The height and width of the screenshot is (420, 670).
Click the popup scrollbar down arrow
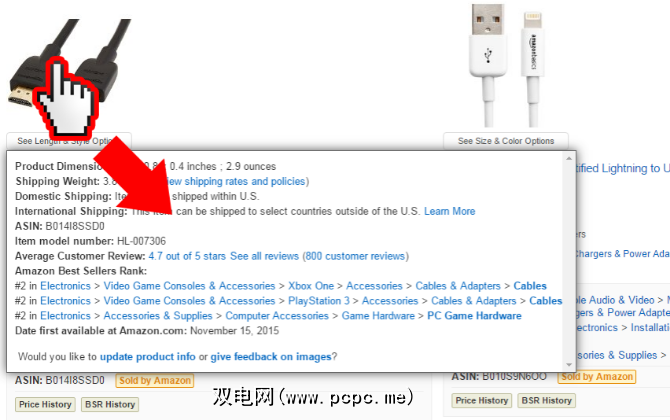[x=569, y=364]
